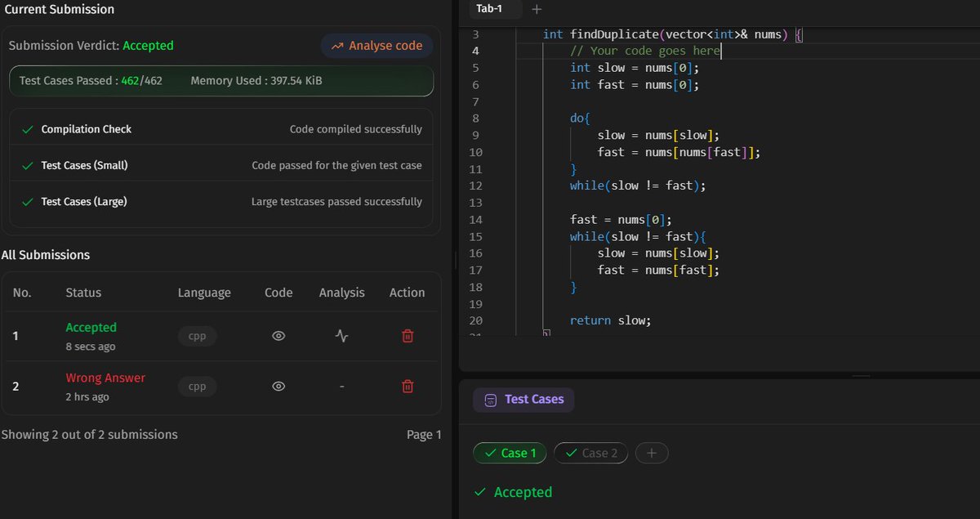Click the Accepted status in submissions table
This screenshot has width=980, height=519.
click(91, 327)
